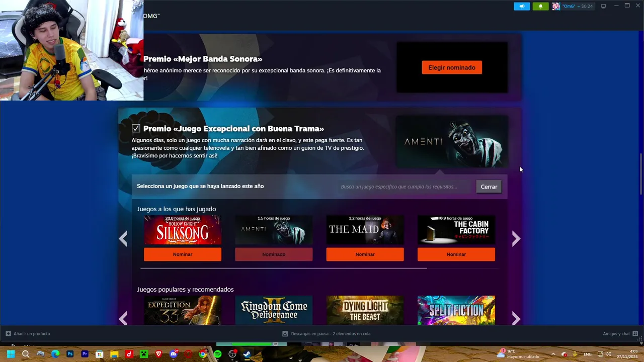This screenshot has width=644, height=362.
Task: Click "Juegos a los que has jugado" label
Action: [176, 209]
